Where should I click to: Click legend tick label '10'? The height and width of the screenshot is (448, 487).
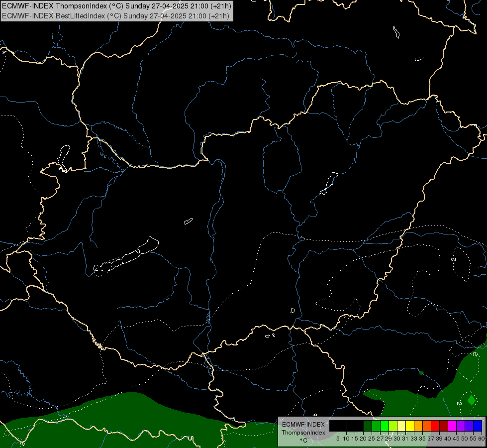coord(346,439)
